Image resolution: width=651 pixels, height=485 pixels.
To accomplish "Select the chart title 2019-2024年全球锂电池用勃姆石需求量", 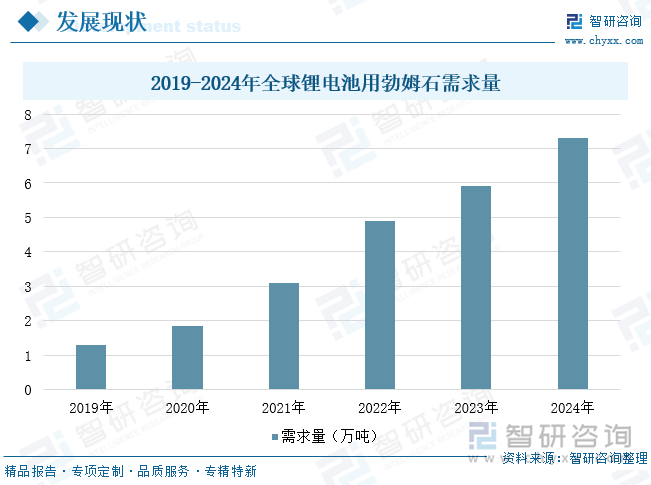I will point(325,83).
